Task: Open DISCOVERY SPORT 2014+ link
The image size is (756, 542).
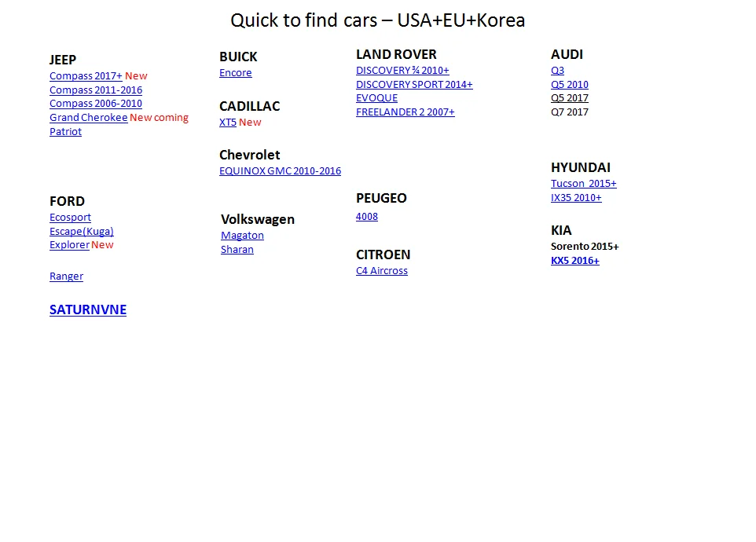Action: tap(414, 85)
